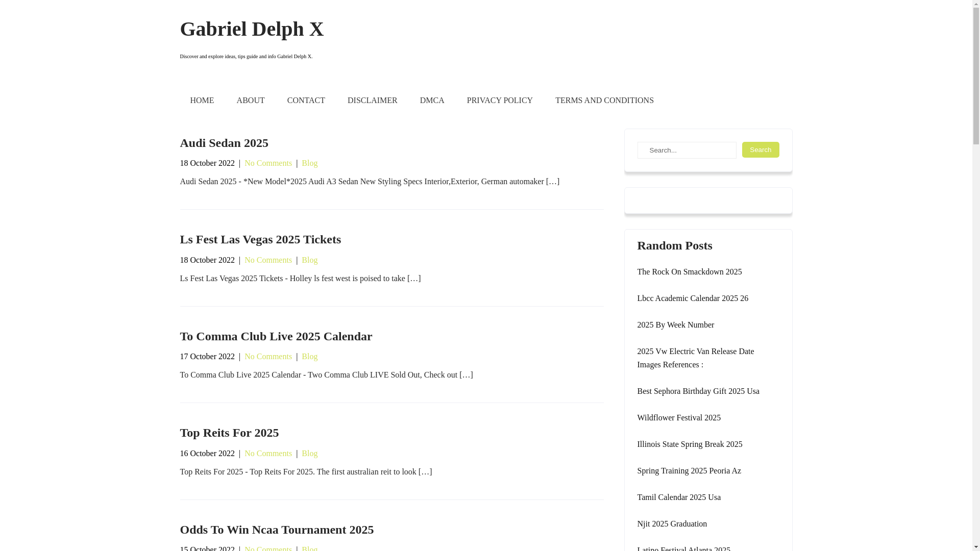Image resolution: width=980 pixels, height=551 pixels.
Task: Open the DISCLAIMER page
Action: [373, 101]
